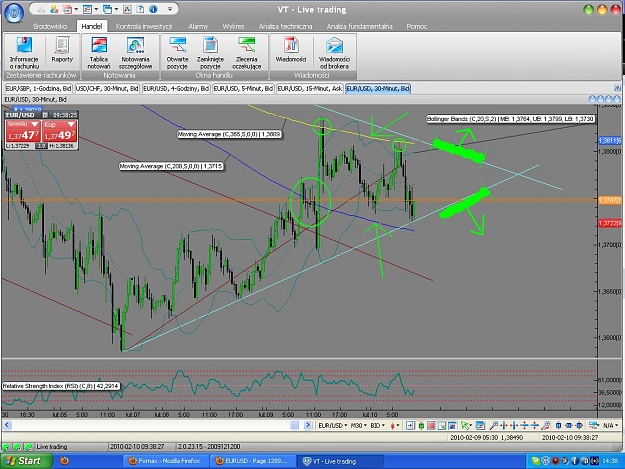The width and height of the screenshot is (625, 469).
Task: Open the BID price type dropdown
Action: coord(377,426)
